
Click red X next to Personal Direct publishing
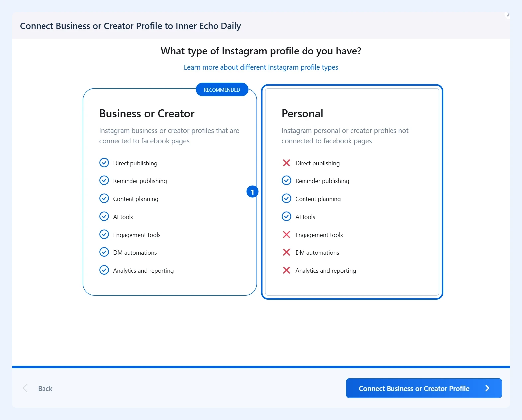[x=286, y=163]
